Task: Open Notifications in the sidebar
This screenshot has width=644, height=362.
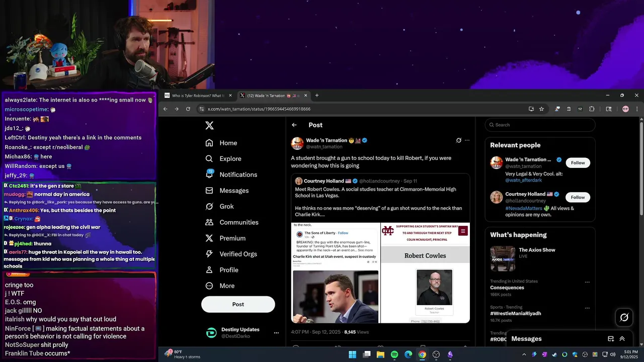Action: pyautogui.click(x=231, y=174)
